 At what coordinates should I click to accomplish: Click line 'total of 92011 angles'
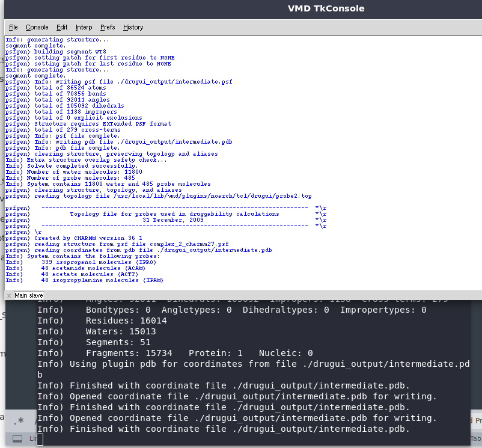[x=58, y=100]
